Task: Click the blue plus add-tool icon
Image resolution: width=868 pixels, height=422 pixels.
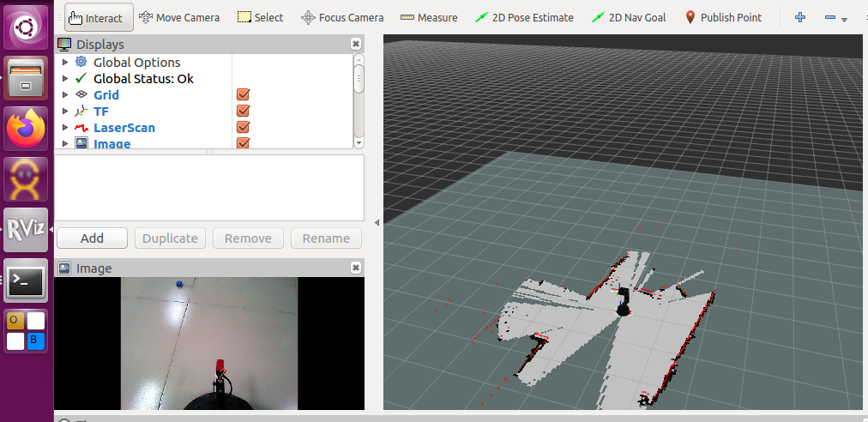Action: [800, 17]
